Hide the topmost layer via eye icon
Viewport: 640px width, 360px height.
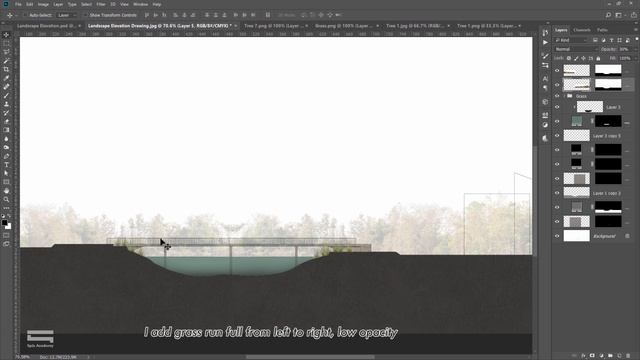557,70
